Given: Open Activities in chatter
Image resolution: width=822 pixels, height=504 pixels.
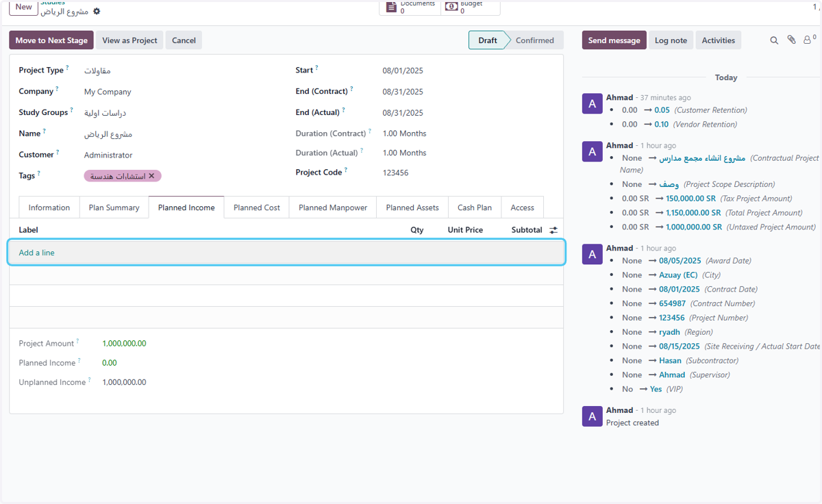Looking at the screenshot, I should pyautogui.click(x=719, y=40).
